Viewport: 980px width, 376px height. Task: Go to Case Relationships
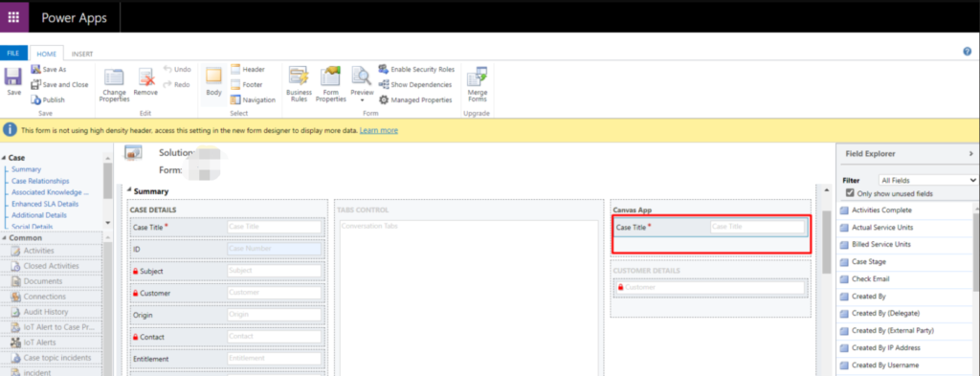(40, 181)
